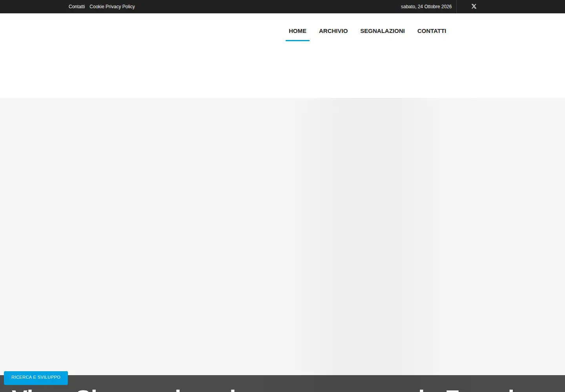Select the HOME menu item
Screen dimensions: 565x392
coord(297,31)
